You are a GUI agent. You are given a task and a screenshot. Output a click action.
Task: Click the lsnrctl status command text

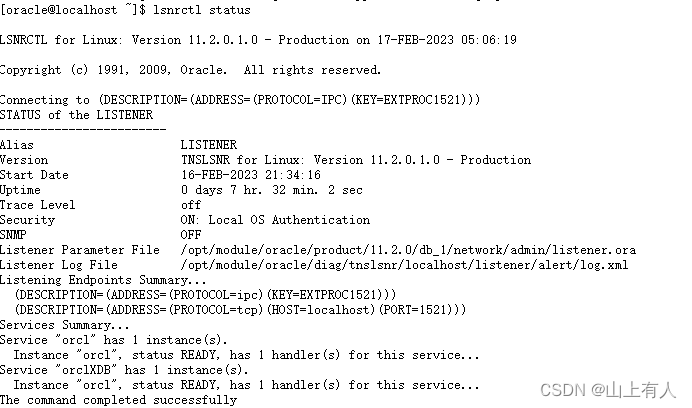202,10
